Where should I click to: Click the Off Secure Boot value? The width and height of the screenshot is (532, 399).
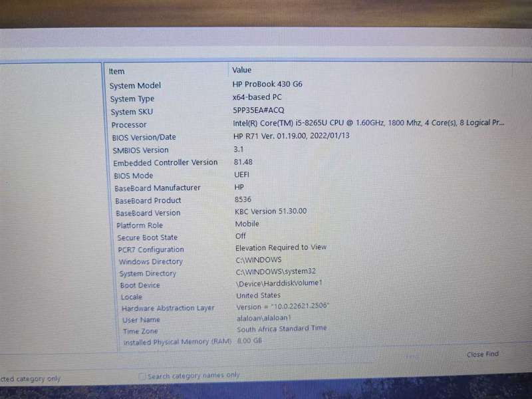click(240, 236)
